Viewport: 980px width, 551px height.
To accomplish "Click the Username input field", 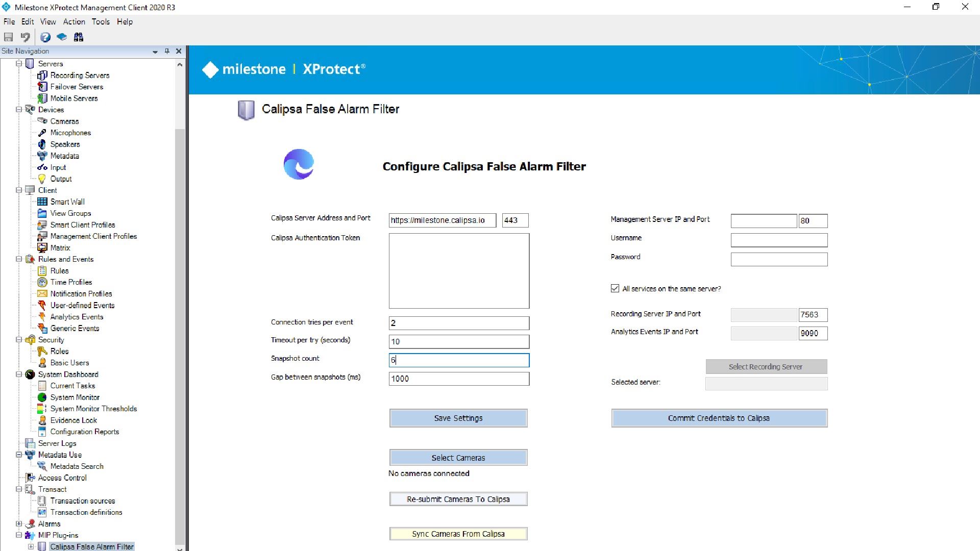I will (779, 240).
